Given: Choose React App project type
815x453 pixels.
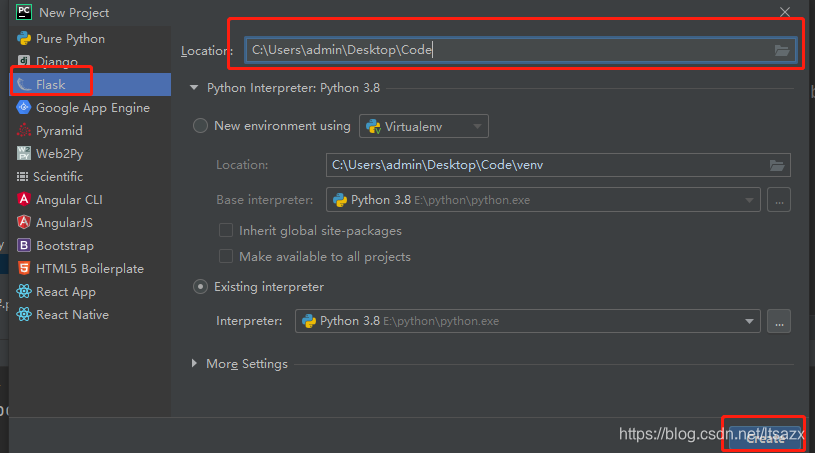Looking at the screenshot, I should click(x=90, y=291).
